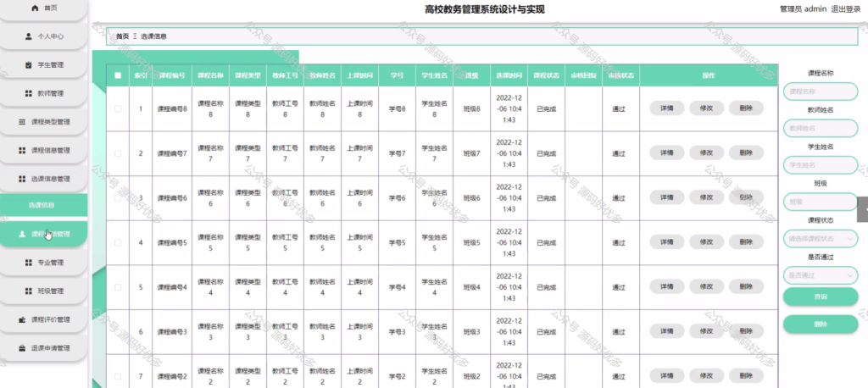The height and width of the screenshot is (388, 868).
Task: Click 修改 for 课程编号8 row
Action: pyautogui.click(x=706, y=108)
